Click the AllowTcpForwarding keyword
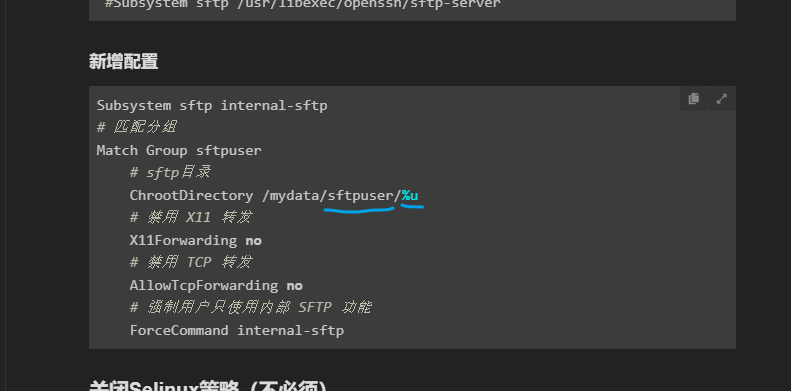Viewport: 791px width, 391px height. click(204, 286)
